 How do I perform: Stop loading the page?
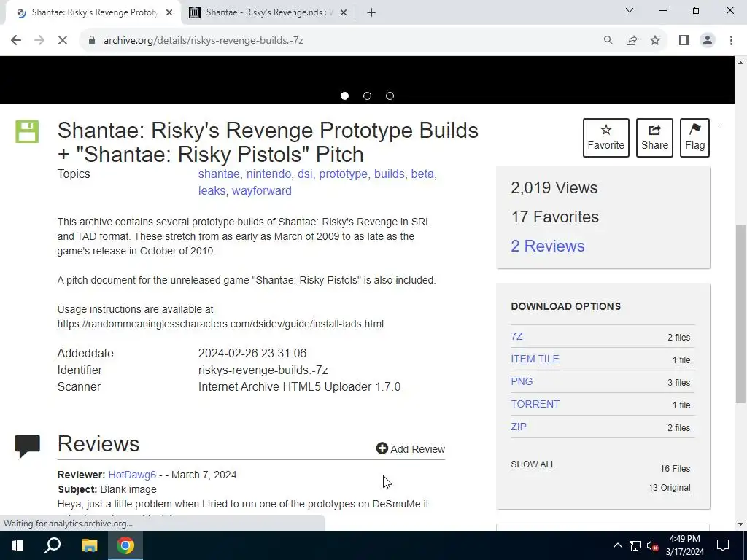click(x=63, y=41)
